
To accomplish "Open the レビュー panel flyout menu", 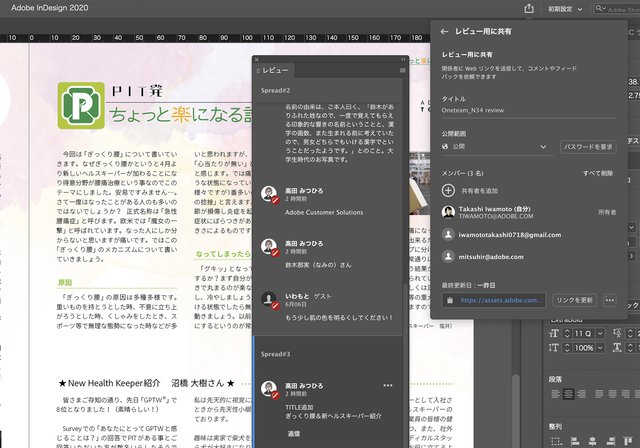I will click(402, 71).
